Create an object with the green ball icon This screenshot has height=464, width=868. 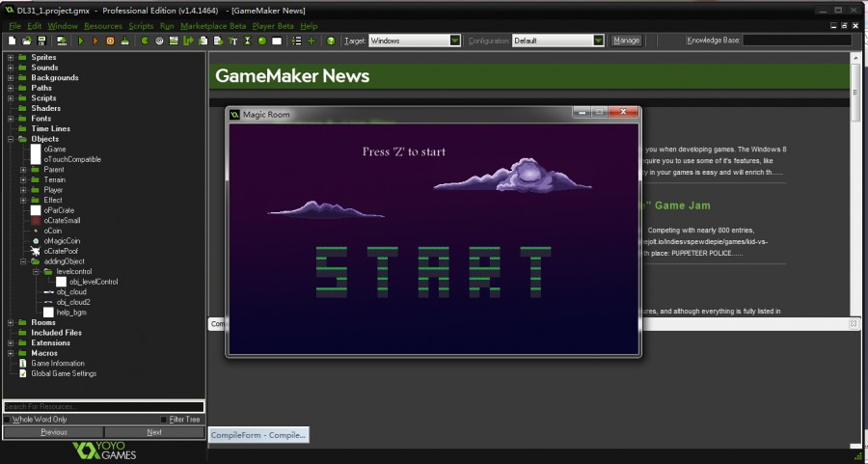262,41
